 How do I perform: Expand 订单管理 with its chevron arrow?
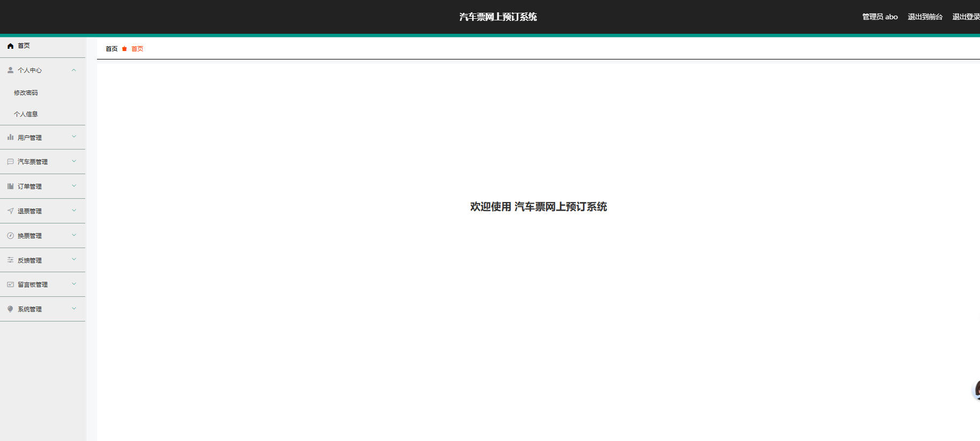pos(74,186)
